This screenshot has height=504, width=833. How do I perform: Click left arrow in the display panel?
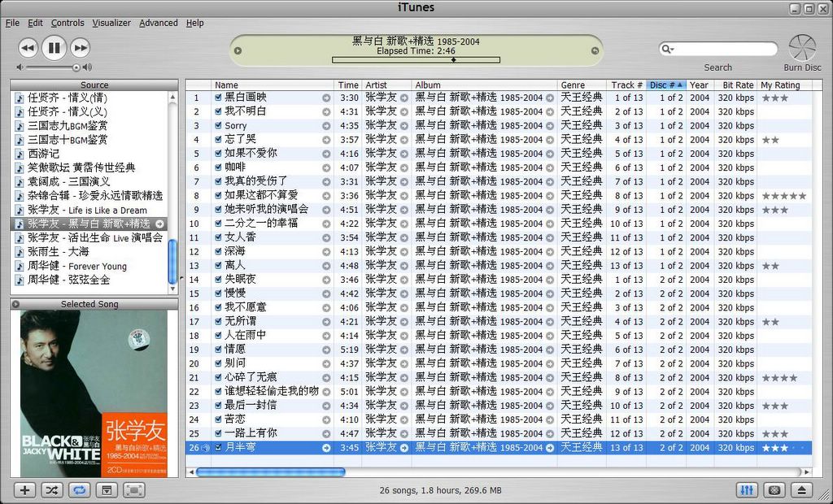(238, 51)
